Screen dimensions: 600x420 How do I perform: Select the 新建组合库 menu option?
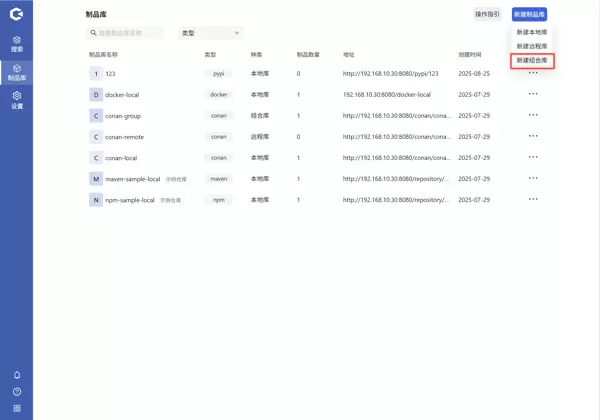pos(531,61)
